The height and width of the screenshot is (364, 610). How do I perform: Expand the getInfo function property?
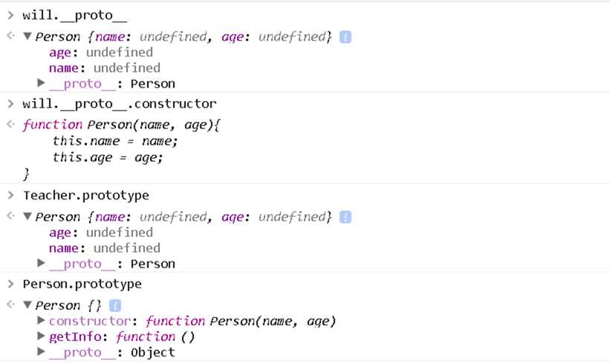coord(42,337)
